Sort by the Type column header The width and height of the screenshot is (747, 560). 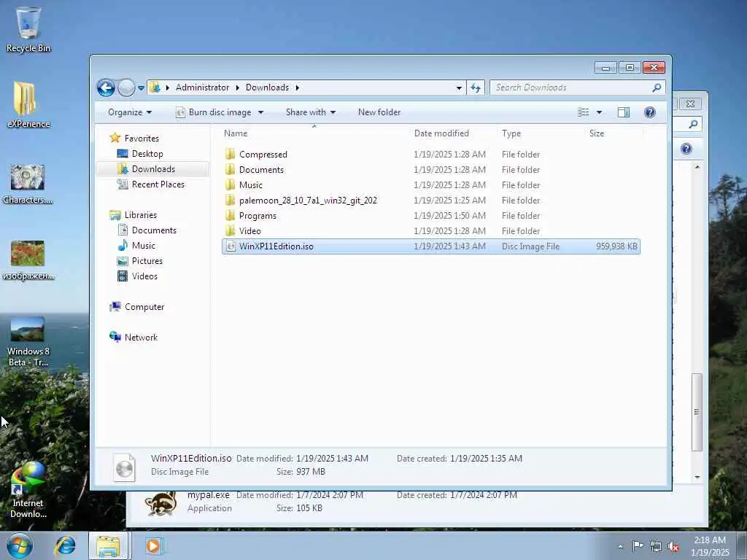(x=511, y=134)
